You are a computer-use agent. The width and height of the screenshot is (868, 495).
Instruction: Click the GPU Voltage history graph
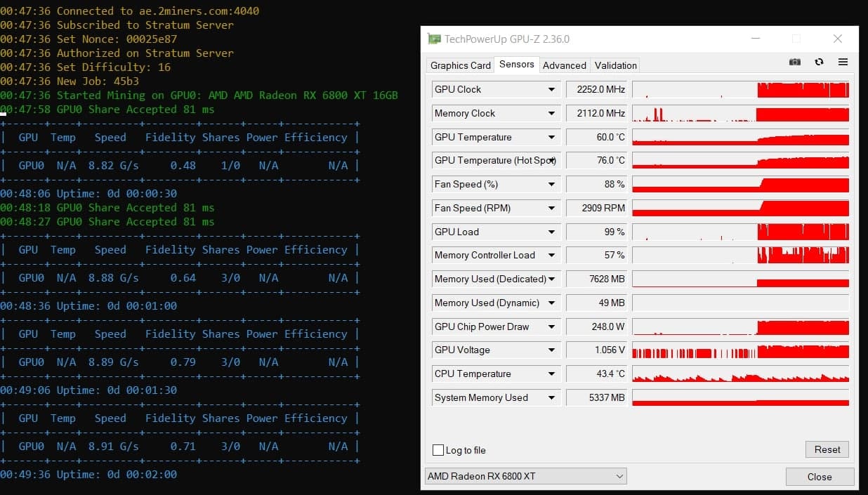[x=741, y=350]
